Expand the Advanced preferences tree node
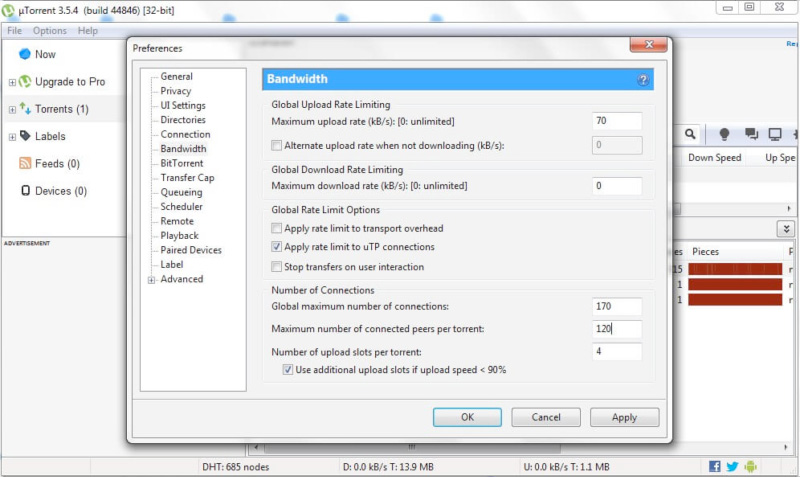800x477 pixels. pyautogui.click(x=152, y=280)
